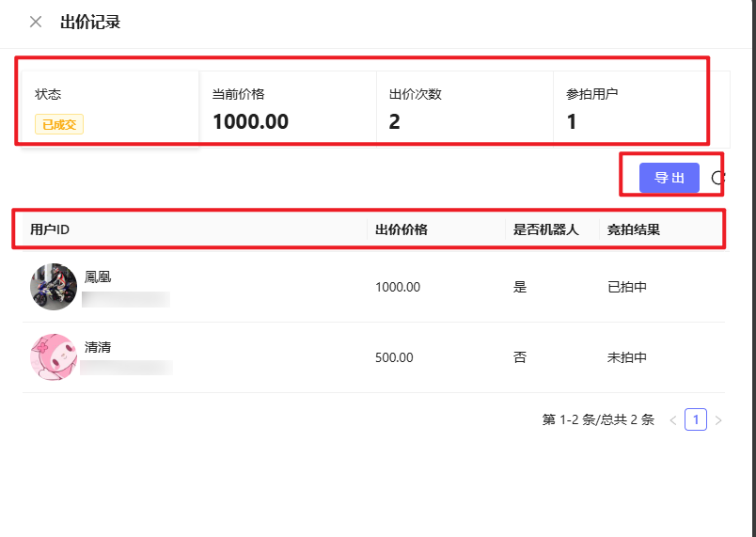Click the 出价次数 statistic card

click(x=464, y=108)
